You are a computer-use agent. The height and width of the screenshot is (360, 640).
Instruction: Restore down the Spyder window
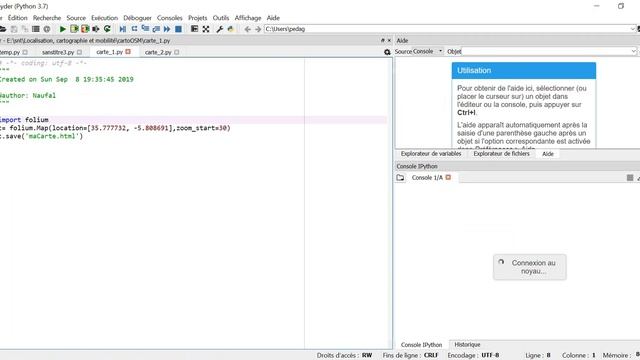621,6
